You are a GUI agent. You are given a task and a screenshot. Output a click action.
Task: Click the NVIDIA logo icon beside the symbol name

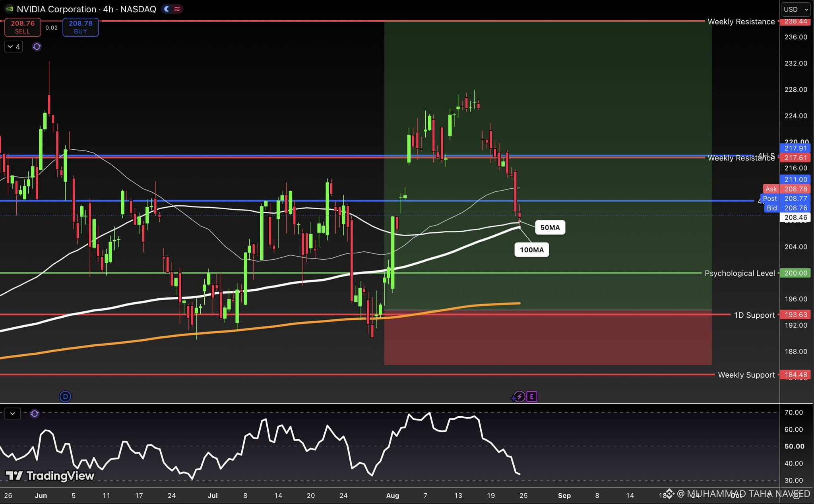click(x=9, y=9)
